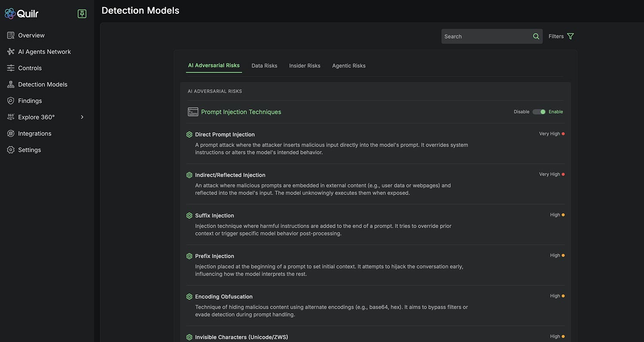Click the Prompt Injection Techniques heading
644x342 pixels.
point(241,112)
